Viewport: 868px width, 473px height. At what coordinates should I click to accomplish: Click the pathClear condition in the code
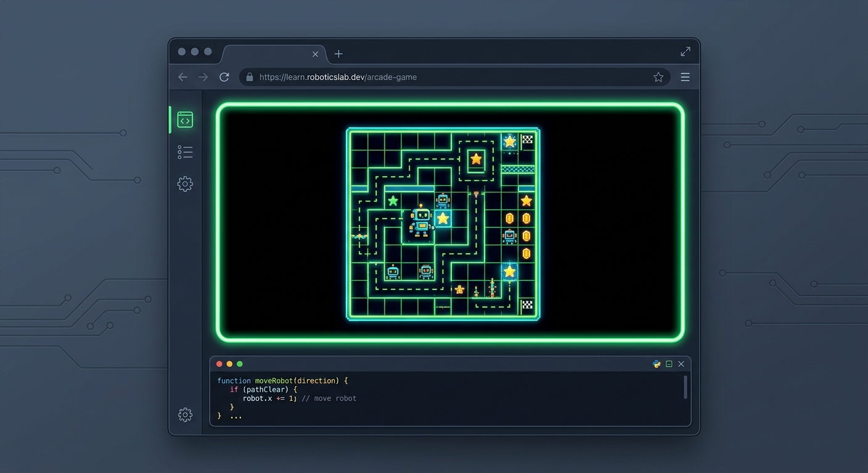(x=266, y=389)
